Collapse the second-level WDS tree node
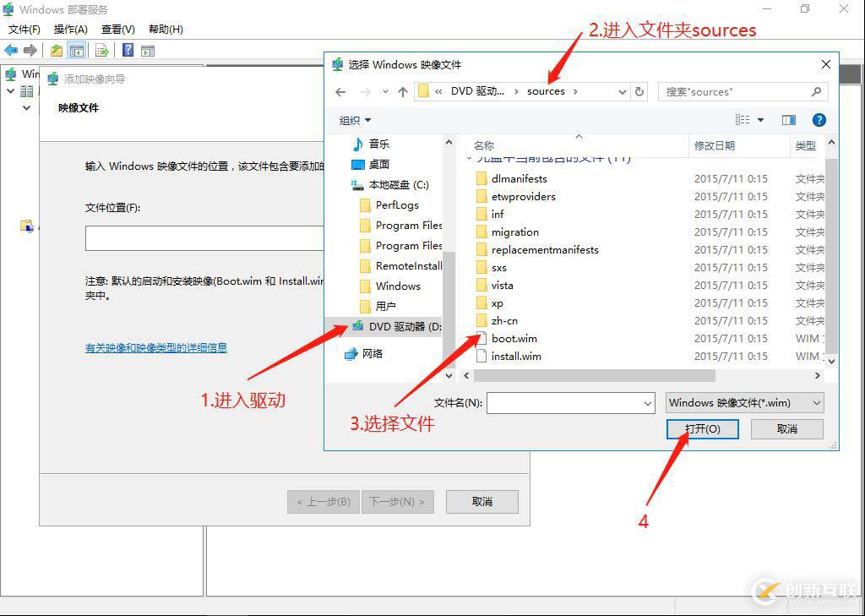This screenshot has height=616, width=865. 26,107
